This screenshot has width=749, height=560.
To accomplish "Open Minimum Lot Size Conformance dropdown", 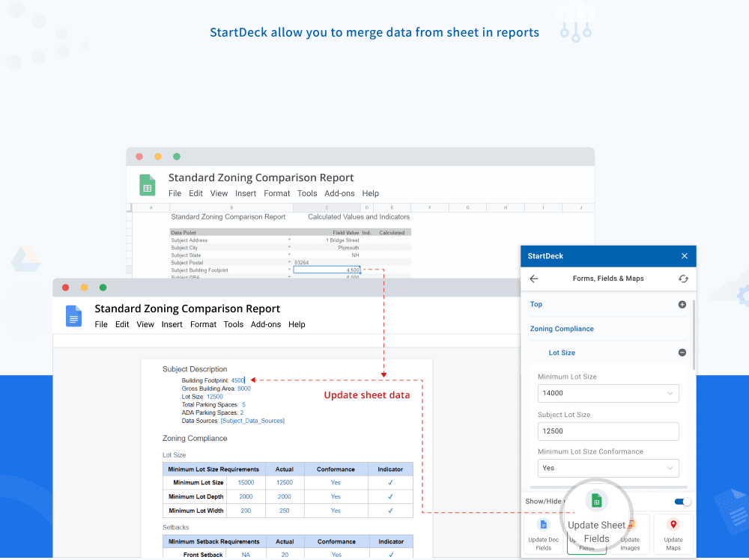I will (x=608, y=469).
